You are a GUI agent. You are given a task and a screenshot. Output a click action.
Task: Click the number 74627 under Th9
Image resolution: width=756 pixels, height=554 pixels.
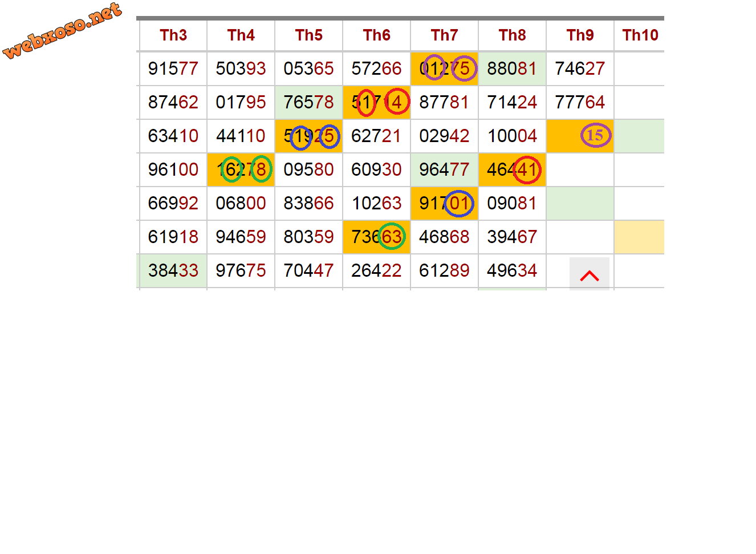(579, 68)
